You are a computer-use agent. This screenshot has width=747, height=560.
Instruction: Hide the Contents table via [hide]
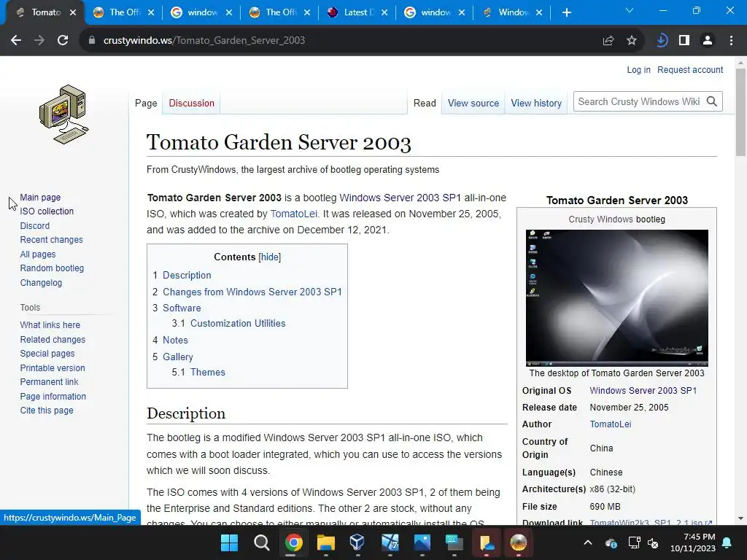pyautogui.click(x=270, y=257)
